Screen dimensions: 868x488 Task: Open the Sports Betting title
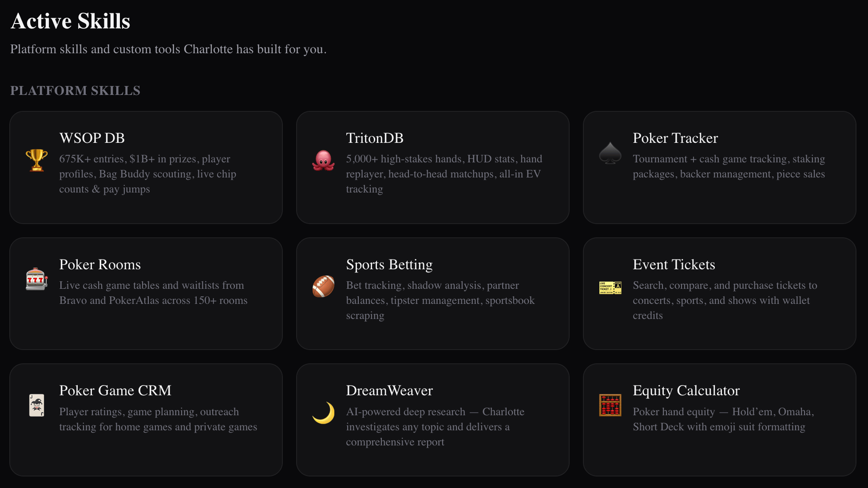coord(389,264)
